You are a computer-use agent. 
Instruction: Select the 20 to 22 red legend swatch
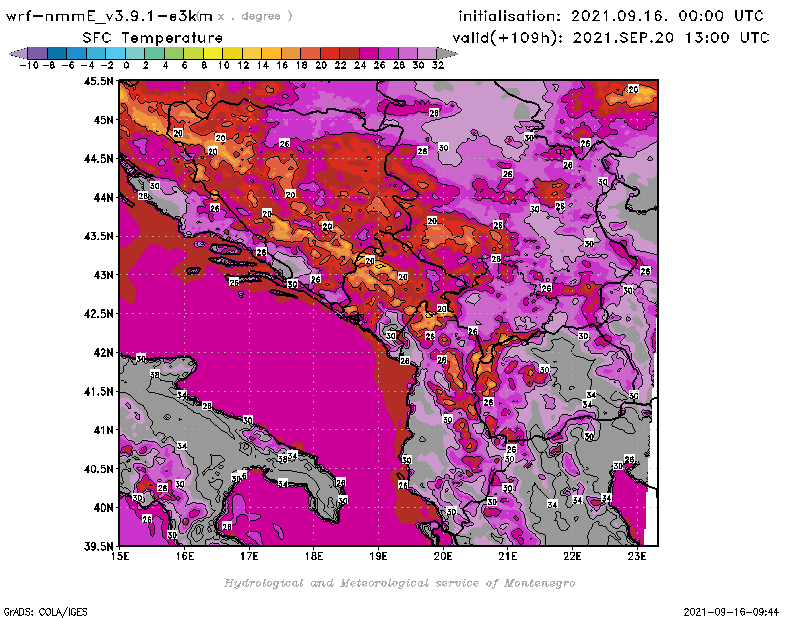click(330, 53)
